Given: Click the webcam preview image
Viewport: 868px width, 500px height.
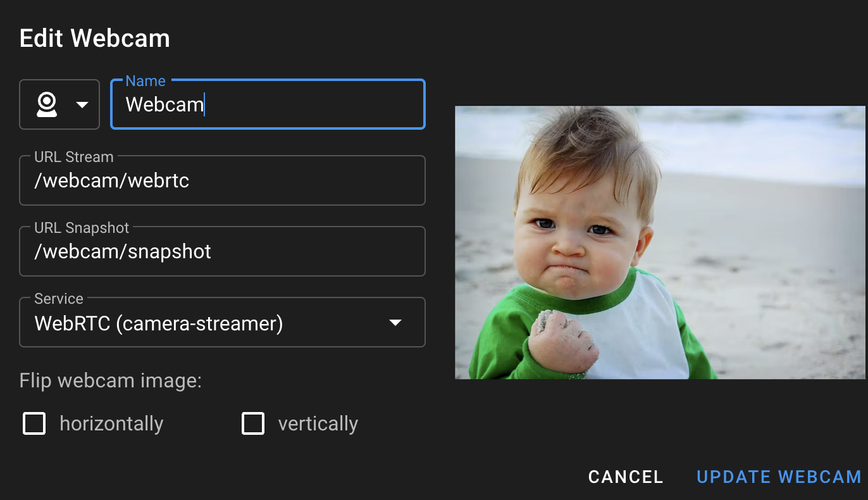Looking at the screenshot, I should coord(660,242).
